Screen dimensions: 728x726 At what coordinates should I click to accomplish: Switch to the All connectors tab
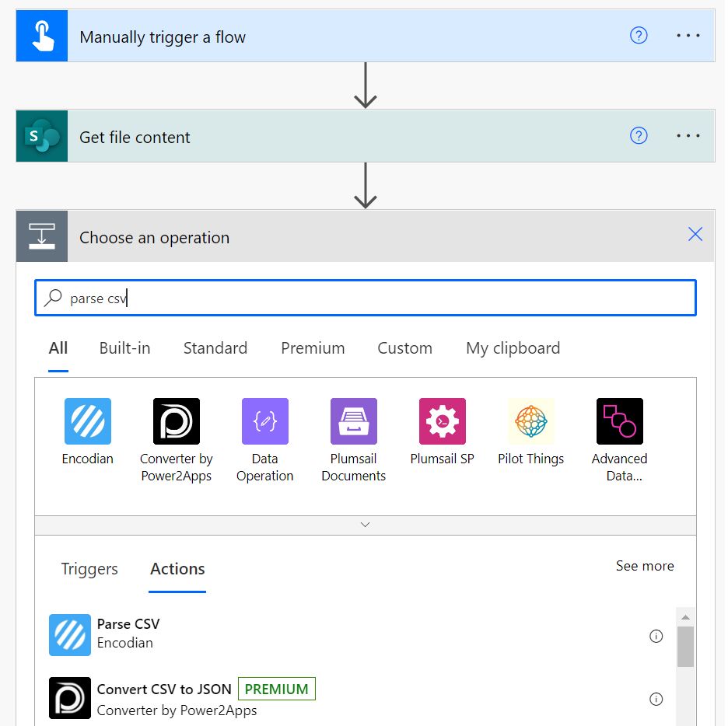[58, 348]
